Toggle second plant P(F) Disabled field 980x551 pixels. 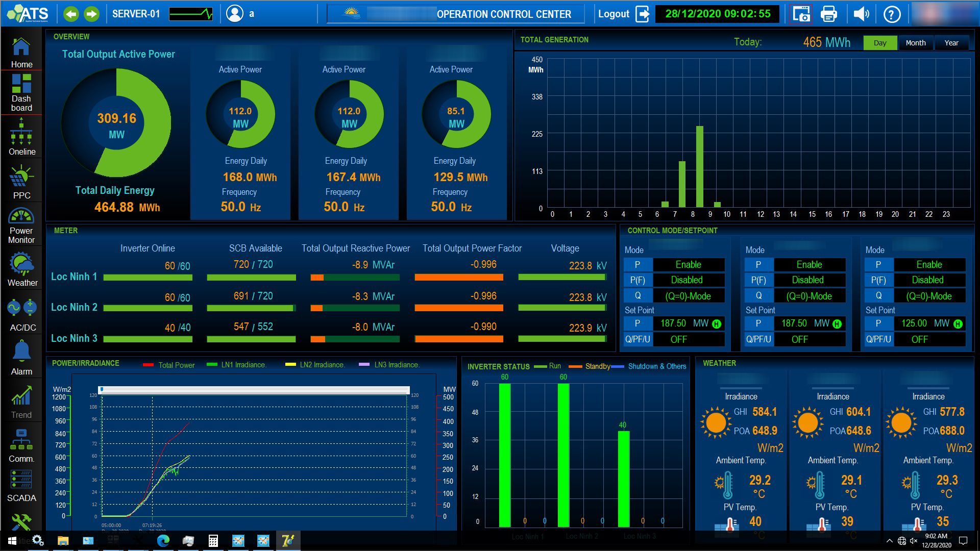tap(808, 280)
